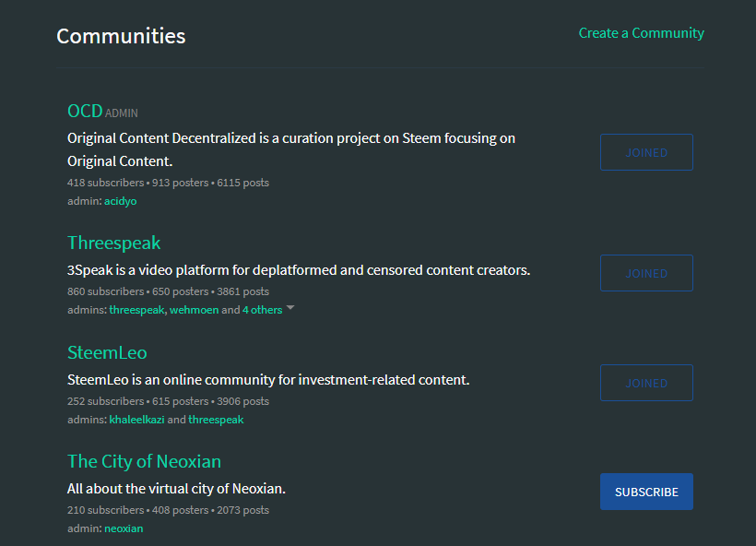Image resolution: width=756 pixels, height=546 pixels.
Task: Visit khaleelkazi admin profile
Action: (137, 420)
